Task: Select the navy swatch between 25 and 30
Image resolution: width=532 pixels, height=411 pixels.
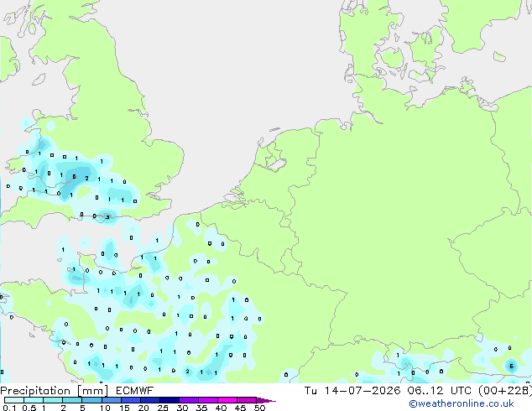Action: [x=170, y=400]
